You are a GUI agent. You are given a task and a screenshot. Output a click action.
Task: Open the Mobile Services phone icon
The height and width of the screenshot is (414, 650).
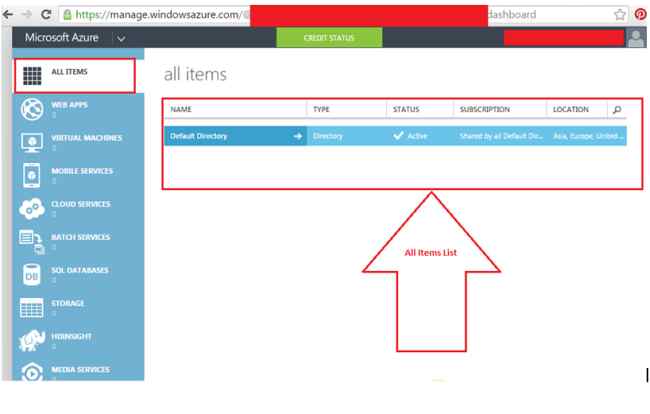[32, 175]
